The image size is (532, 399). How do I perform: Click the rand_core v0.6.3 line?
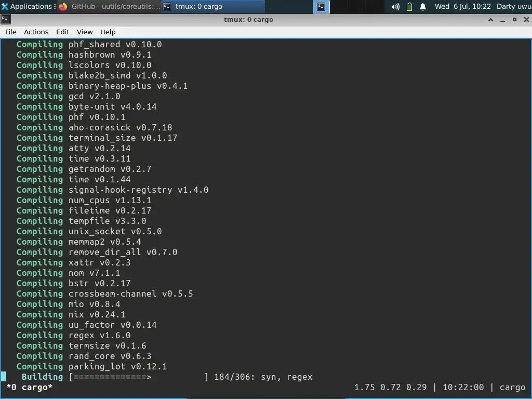[x=84, y=356]
